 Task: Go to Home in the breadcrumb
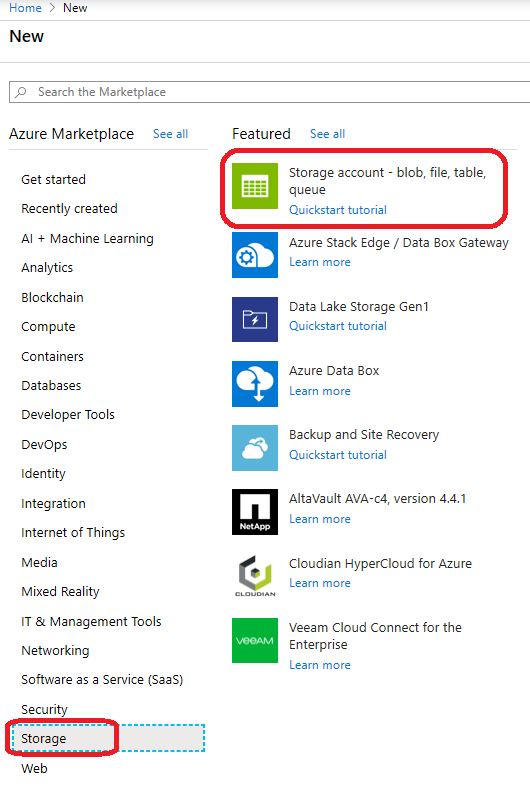click(26, 8)
